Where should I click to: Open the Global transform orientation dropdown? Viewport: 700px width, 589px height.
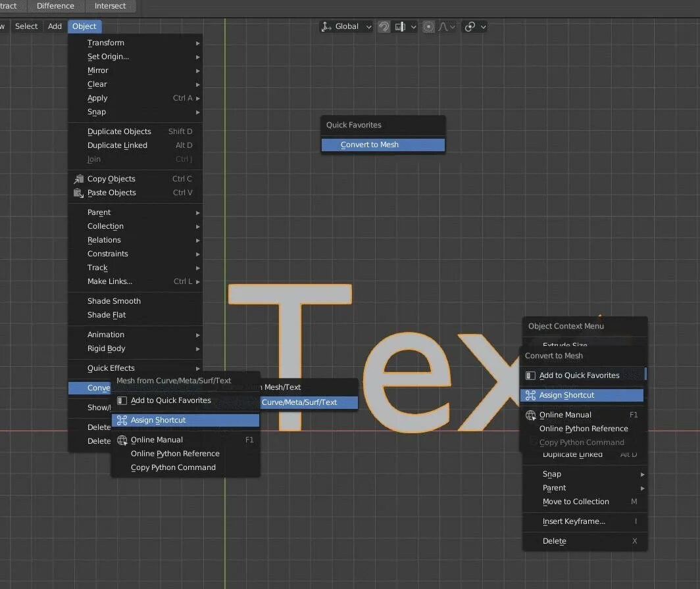pyautogui.click(x=346, y=27)
